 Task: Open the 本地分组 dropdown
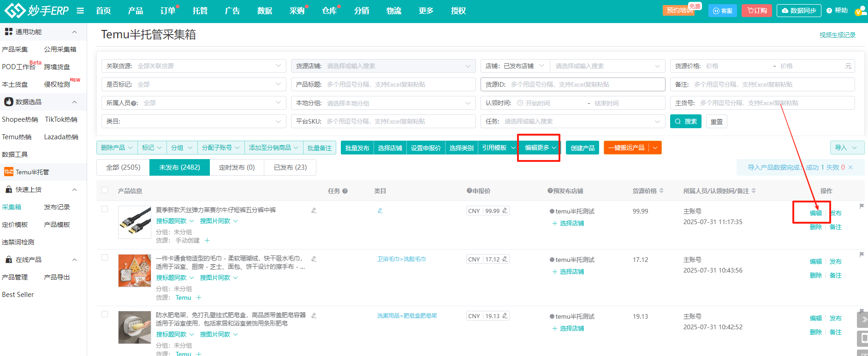point(383,103)
